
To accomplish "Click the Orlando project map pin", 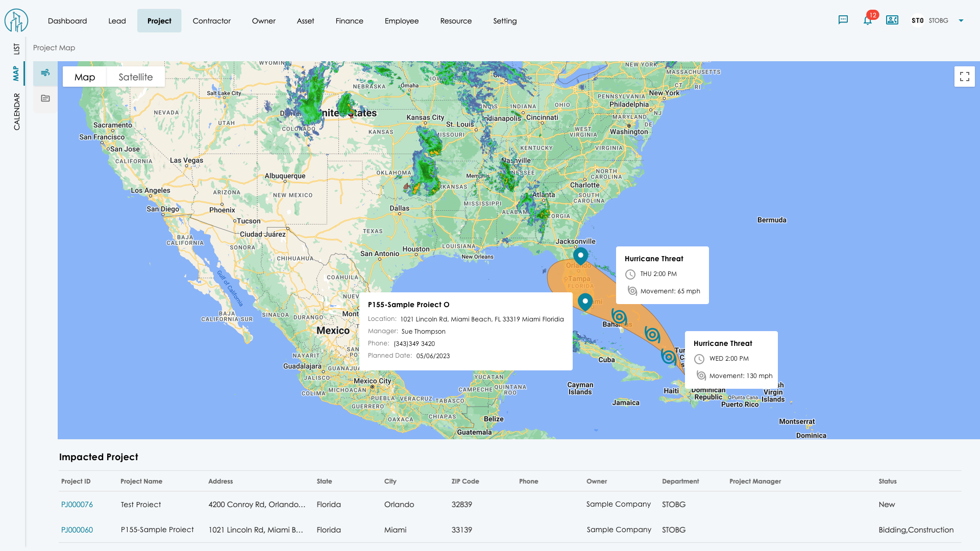I will (x=580, y=255).
